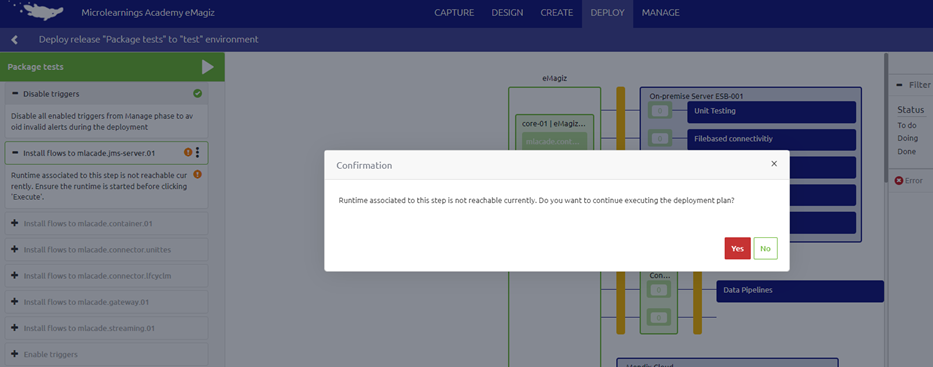
Task: Click orange warning icon on jms-server.01 header
Action: coord(188,153)
